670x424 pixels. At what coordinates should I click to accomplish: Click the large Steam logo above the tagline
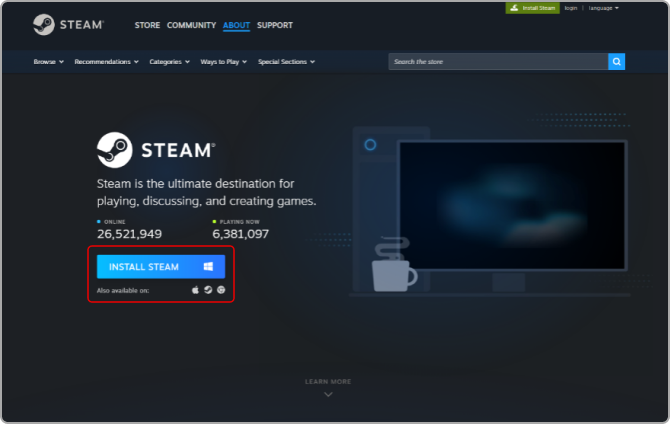click(x=156, y=150)
